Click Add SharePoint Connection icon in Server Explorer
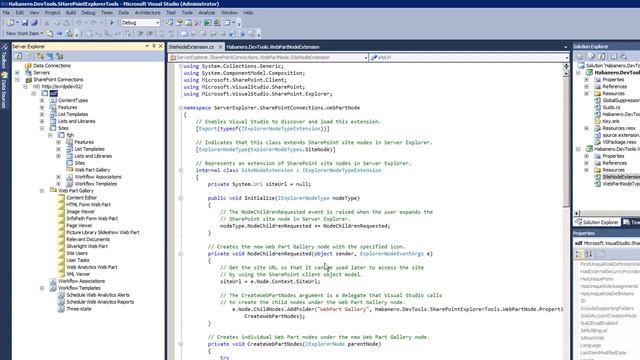 tap(60, 56)
